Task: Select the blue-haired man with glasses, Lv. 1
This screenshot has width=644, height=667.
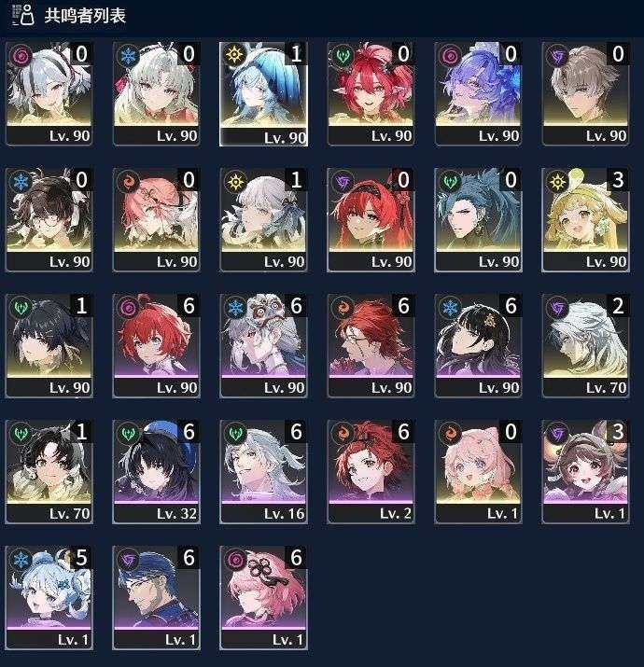Action: coord(156,598)
